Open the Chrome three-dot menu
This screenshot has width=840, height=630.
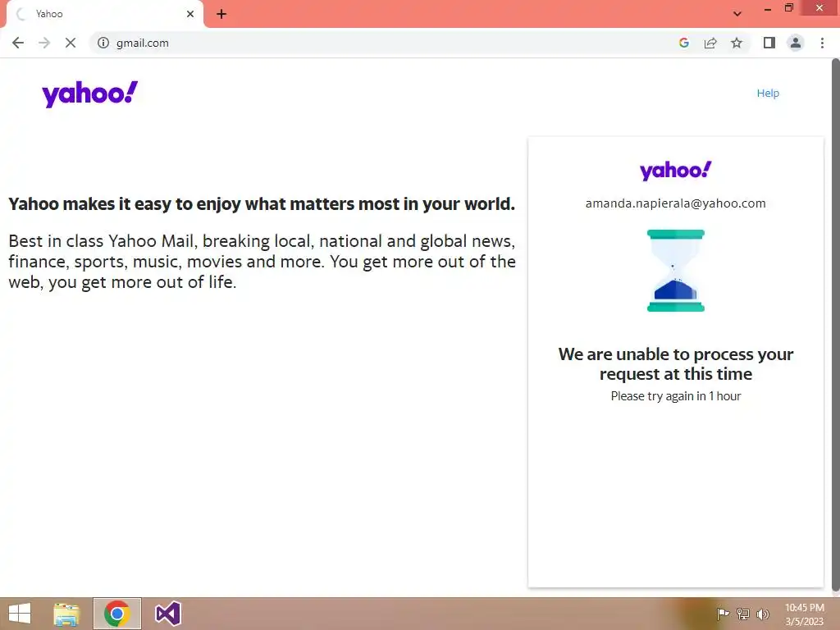click(822, 43)
